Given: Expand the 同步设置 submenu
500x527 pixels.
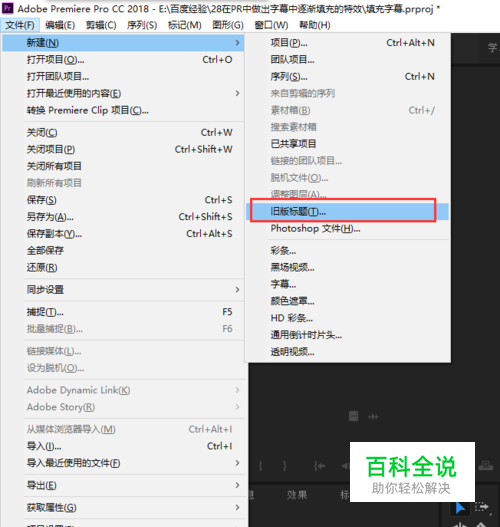Looking at the screenshot, I should point(123,289).
